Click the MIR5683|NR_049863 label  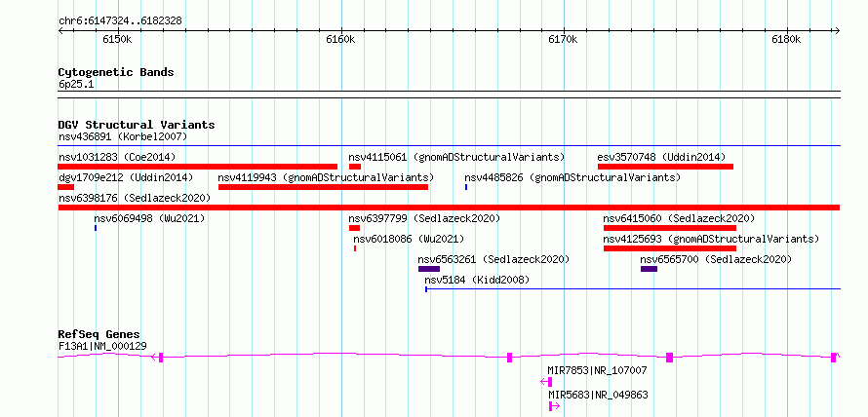pyautogui.click(x=599, y=395)
